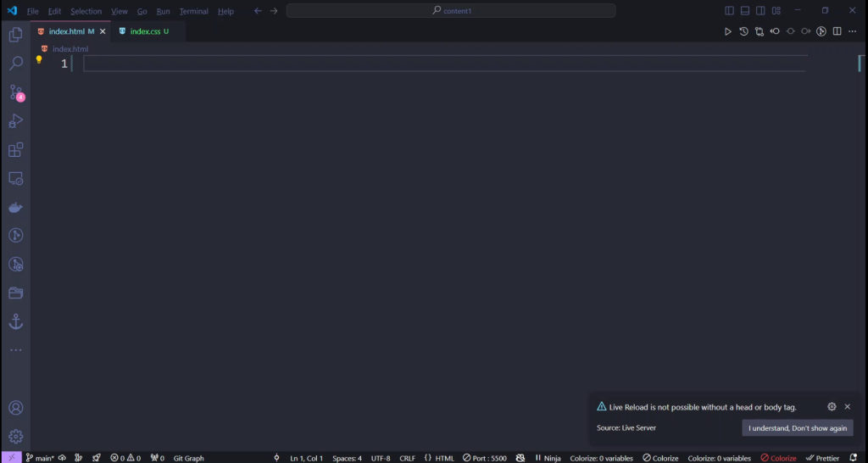Open the Run menu
868x463 pixels.
pos(163,11)
